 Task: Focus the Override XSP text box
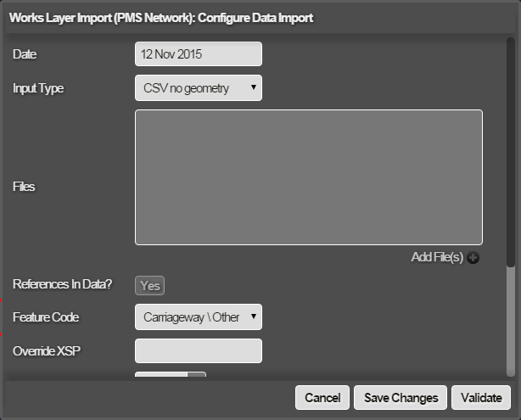tap(198, 350)
